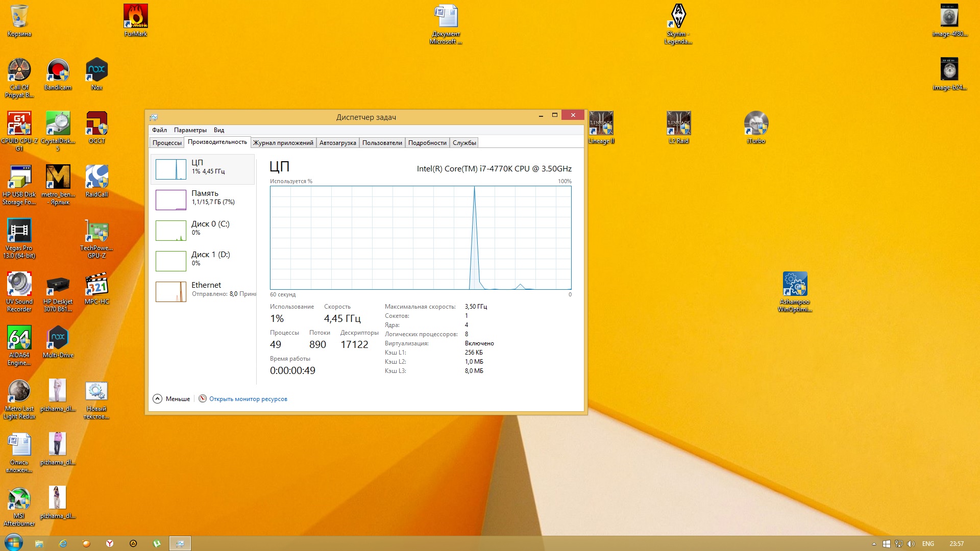This screenshot has width=980, height=551.
Task: Select the AIDA64 Engineer shortcut
Action: (x=19, y=338)
